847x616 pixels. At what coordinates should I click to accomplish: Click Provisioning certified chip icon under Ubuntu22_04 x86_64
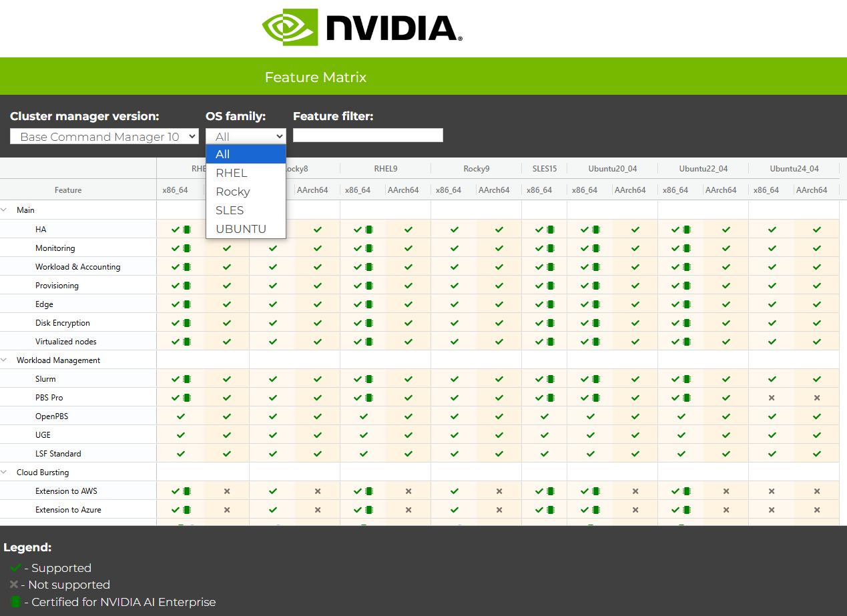[x=687, y=285]
